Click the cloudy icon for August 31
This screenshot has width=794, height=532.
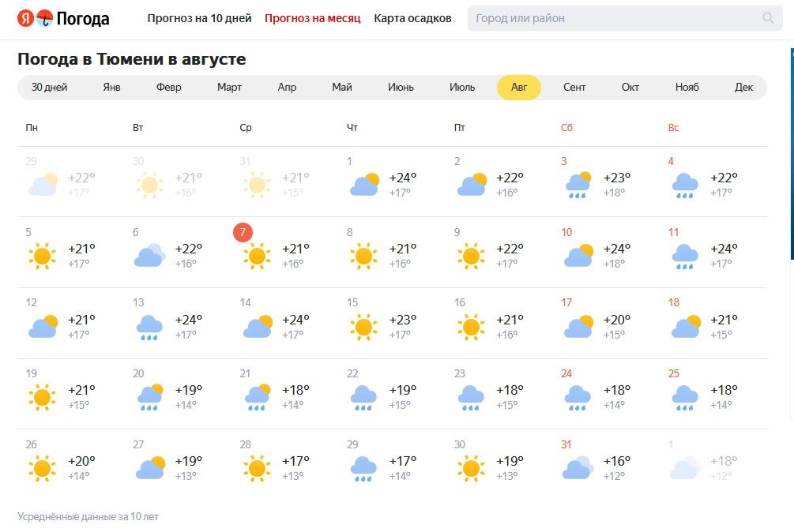tap(578, 468)
